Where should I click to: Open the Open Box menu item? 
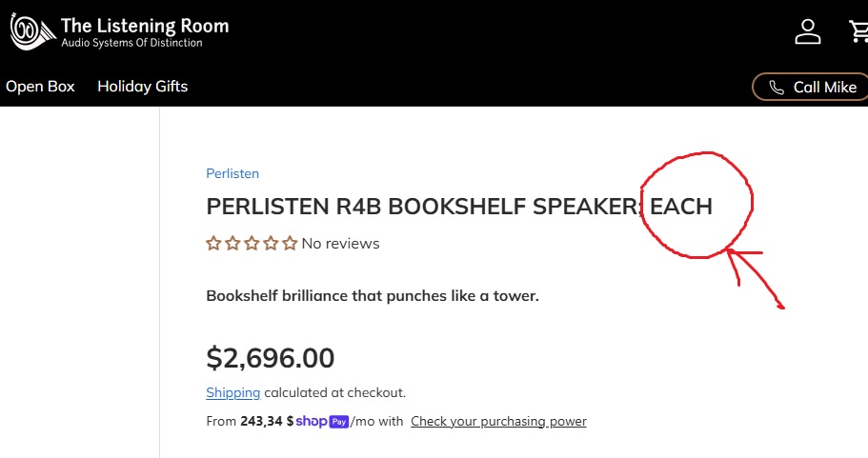coord(40,87)
